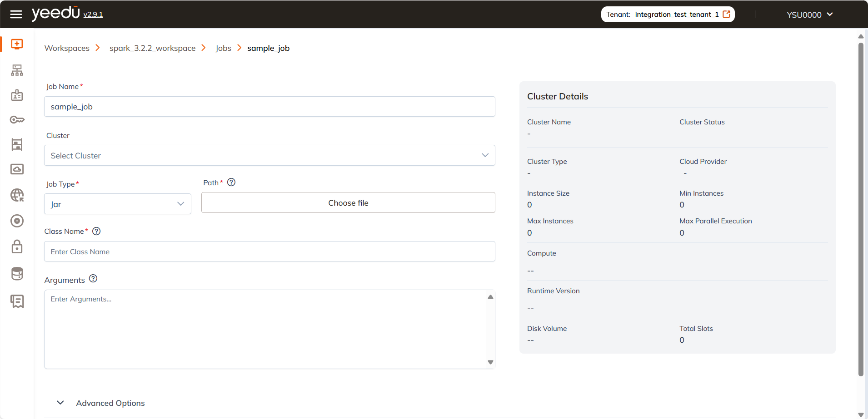
Task: Open the YSU0000 account menu
Action: [x=808, y=14]
